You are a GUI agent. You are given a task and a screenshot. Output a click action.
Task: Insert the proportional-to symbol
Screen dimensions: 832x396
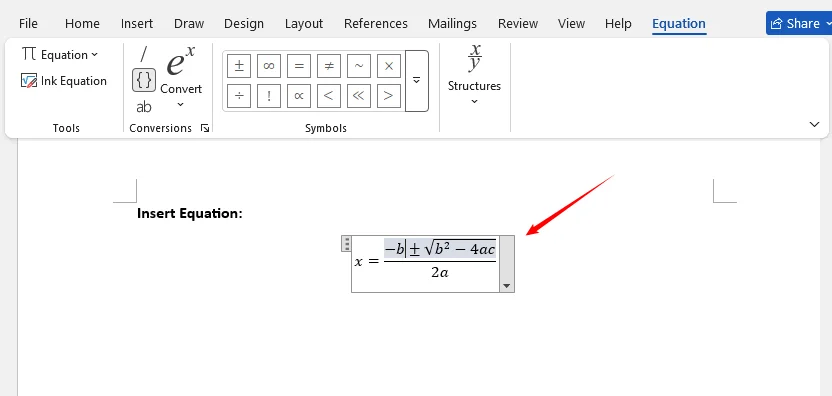coord(299,96)
